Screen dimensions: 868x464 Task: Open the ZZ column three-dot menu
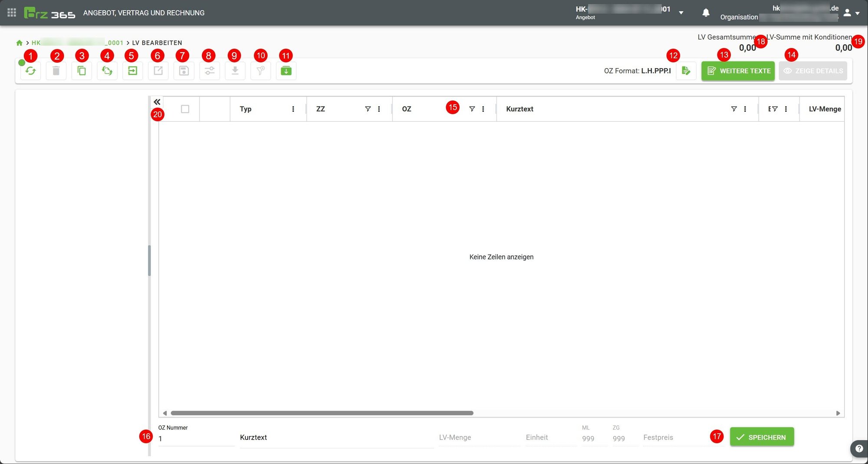pyautogui.click(x=379, y=109)
